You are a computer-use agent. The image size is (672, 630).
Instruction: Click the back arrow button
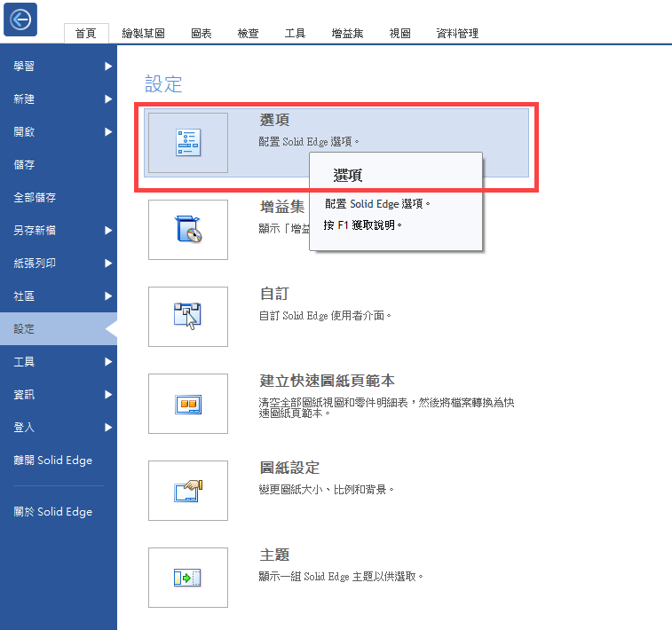(20, 20)
